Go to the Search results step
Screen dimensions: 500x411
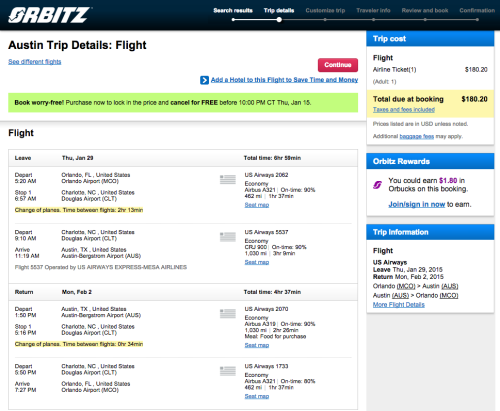point(233,10)
